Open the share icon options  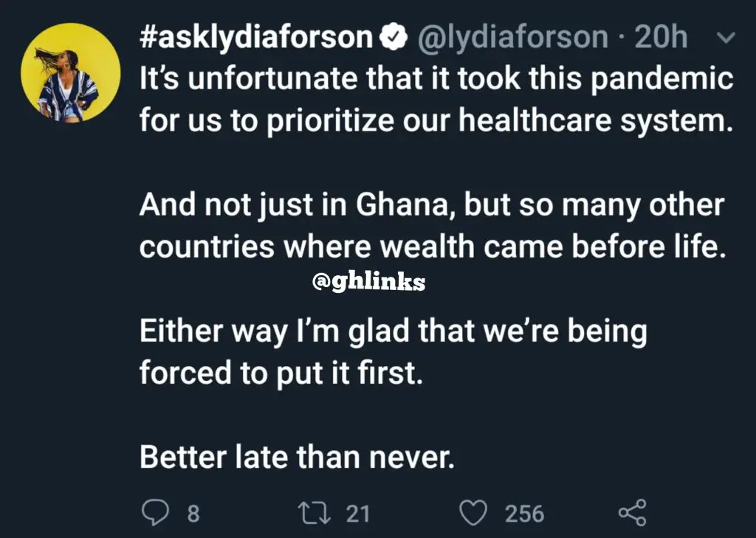[632, 512]
